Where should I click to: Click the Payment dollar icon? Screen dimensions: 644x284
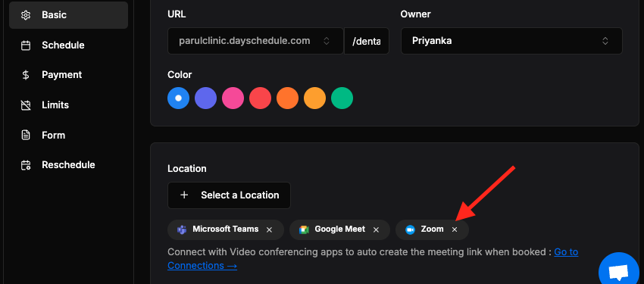point(26,75)
